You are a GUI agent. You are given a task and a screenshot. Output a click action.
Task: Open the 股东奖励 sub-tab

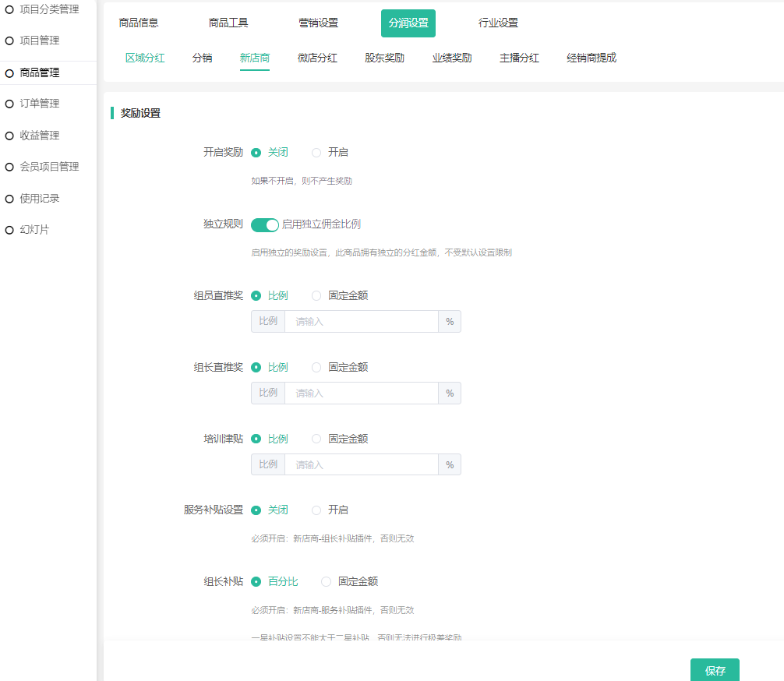[x=384, y=58]
